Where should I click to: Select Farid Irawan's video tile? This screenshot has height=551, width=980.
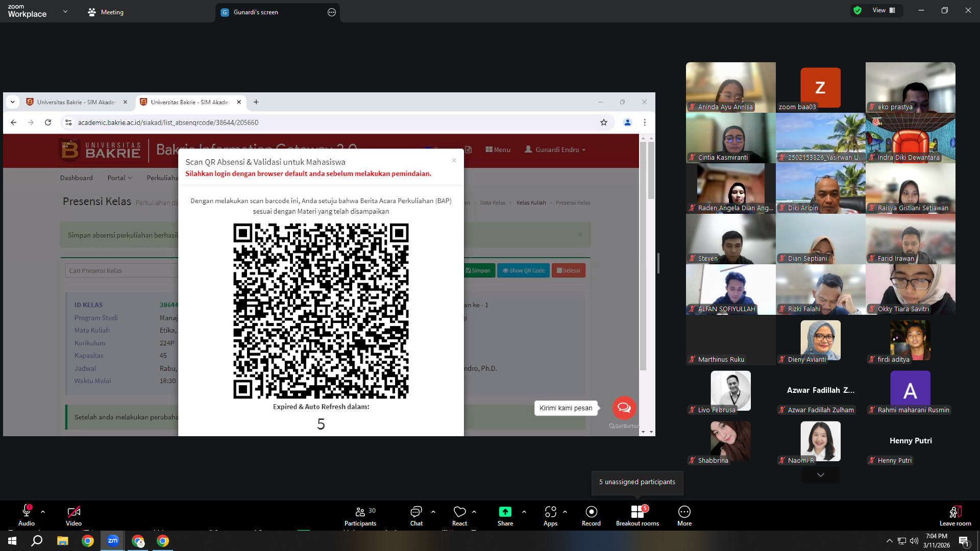tap(911, 239)
